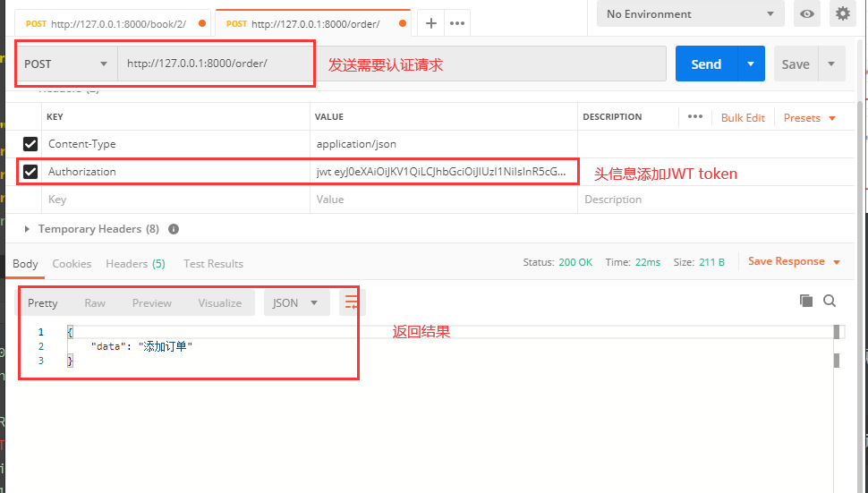868x493 pixels.
Task: Open the JSON format dropdown
Action: (297, 302)
